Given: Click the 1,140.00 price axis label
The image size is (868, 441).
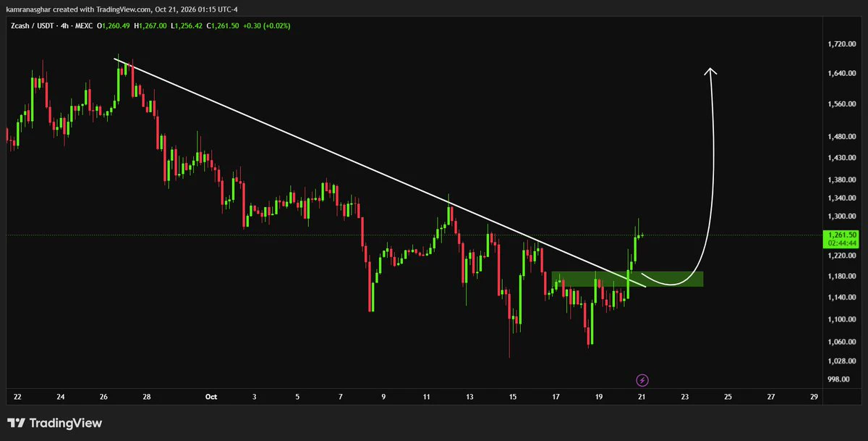Looking at the screenshot, I should (x=842, y=297).
